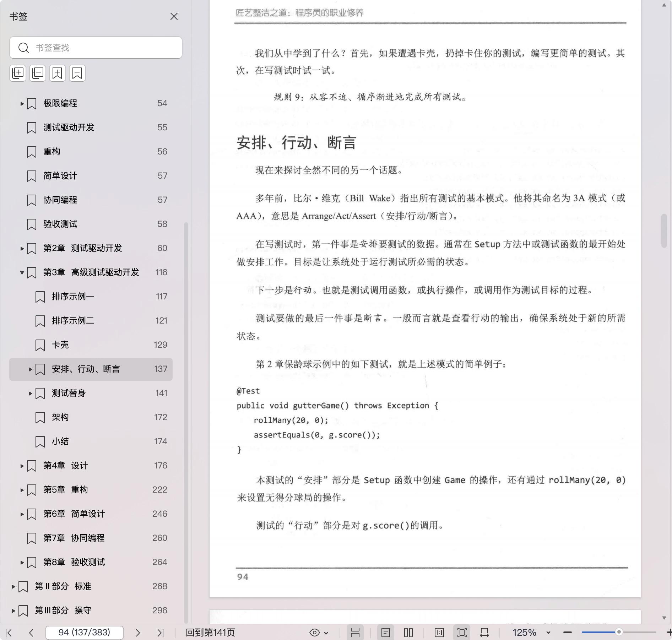Open the 测试驱动开发 page 55 bookmark
Viewport: 672px width, 640px height.
[69, 128]
